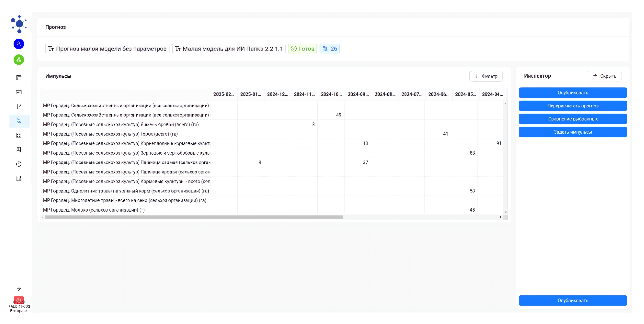Open the Фильтр dropdown
644x324 pixels.
[486, 76]
